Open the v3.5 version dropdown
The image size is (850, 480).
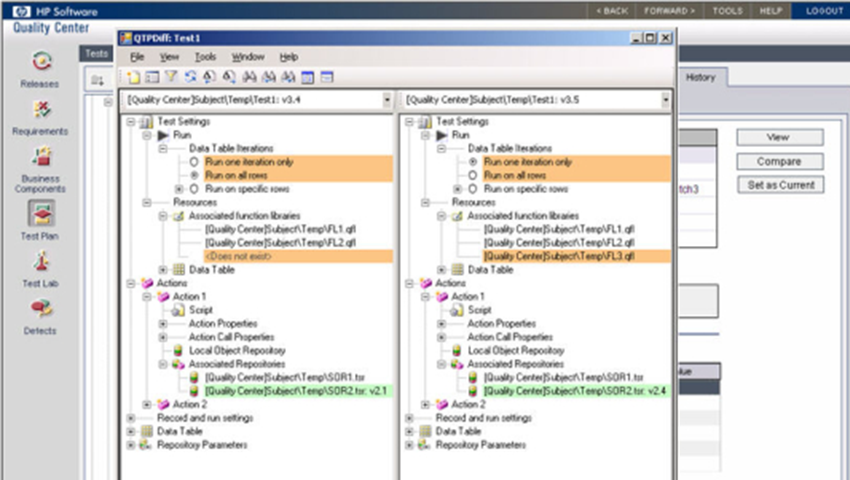pos(665,100)
